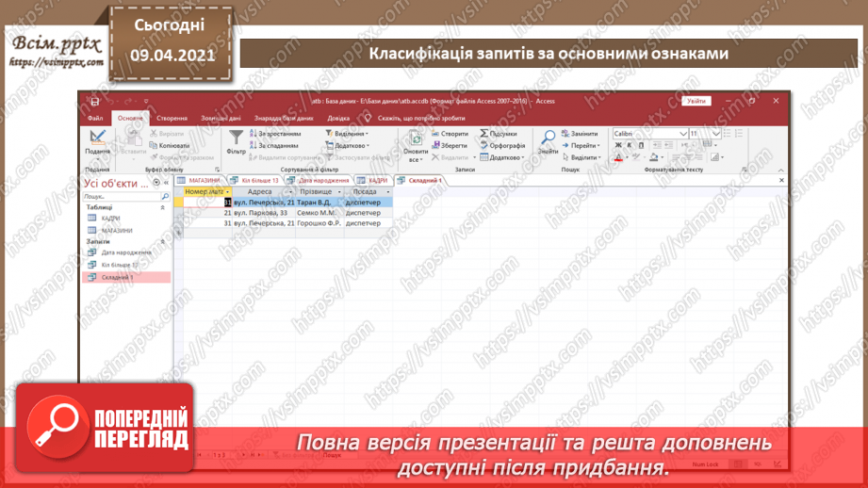868x488 pixels.
Task: Open the Подання view button
Action: 97,145
